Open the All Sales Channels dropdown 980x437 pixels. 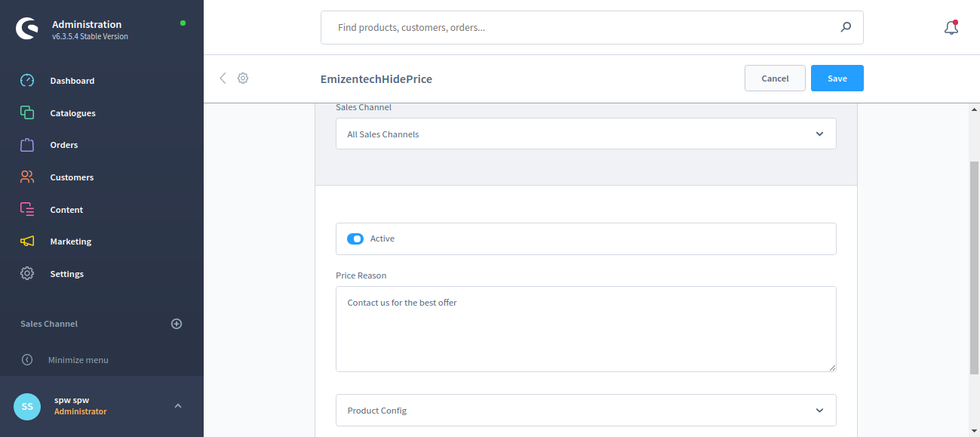[x=585, y=134]
